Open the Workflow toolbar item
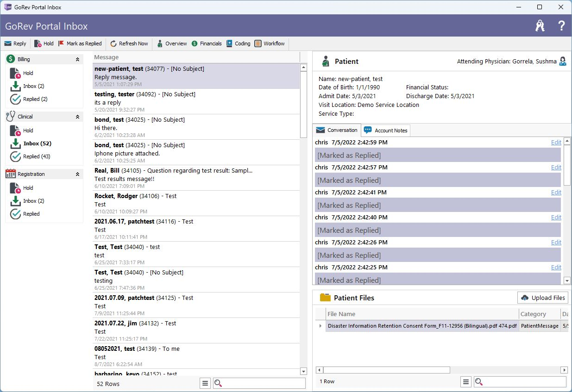This screenshot has width=572, height=392. tap(270, 44)
